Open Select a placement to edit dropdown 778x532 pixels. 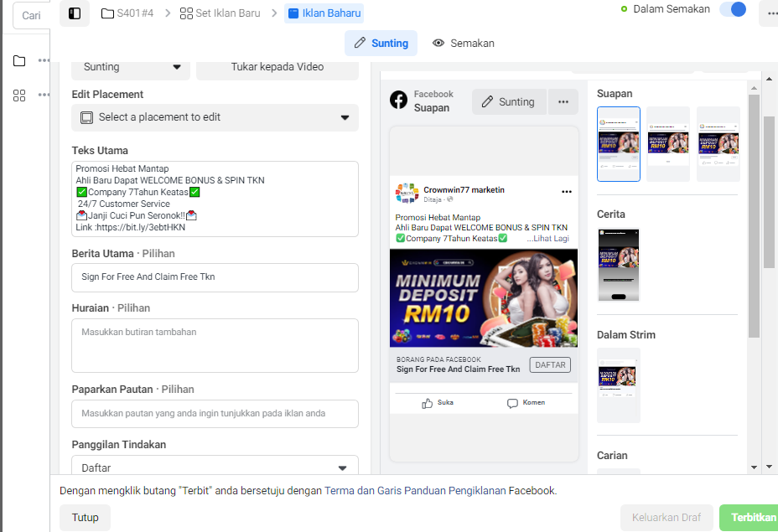pyautogui.click(x=215, y=117)
